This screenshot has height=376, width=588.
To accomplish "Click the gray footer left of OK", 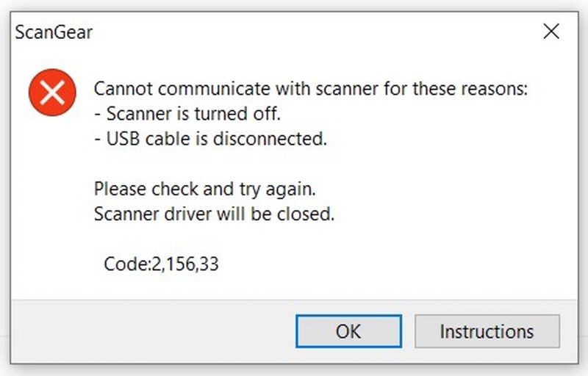I will (x=147, y=331).
